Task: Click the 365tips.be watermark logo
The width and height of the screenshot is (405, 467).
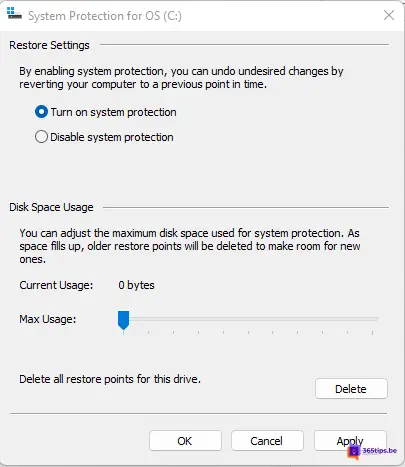Action: click(372, 451)
